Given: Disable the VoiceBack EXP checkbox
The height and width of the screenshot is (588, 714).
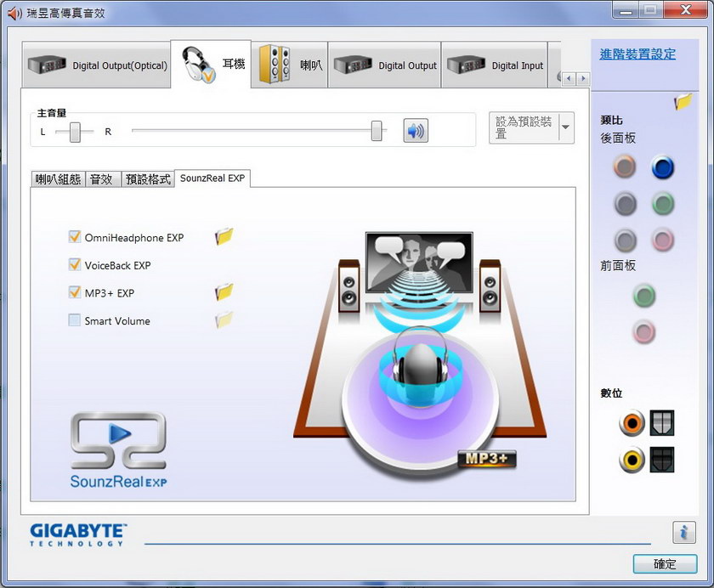Looking at the screenshot, I should pos(74,264).
